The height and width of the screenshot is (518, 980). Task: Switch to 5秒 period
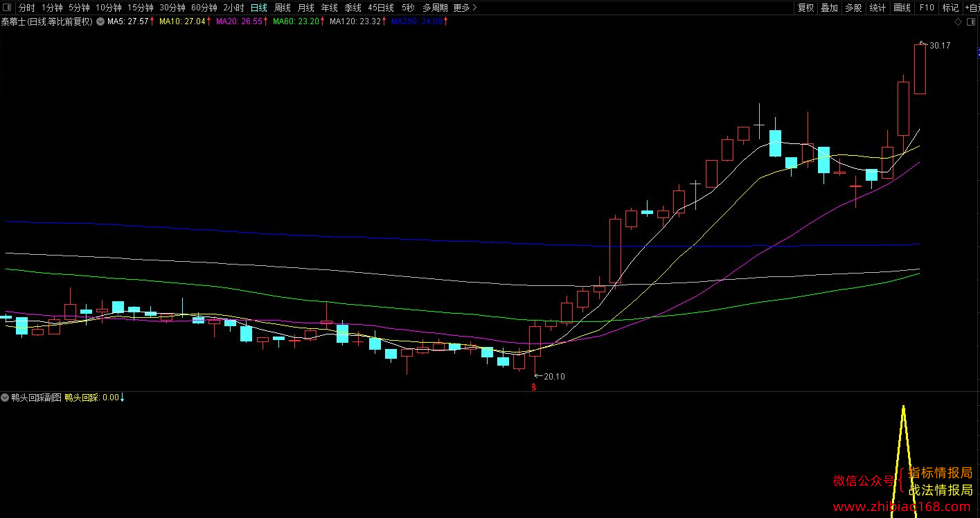408,8
